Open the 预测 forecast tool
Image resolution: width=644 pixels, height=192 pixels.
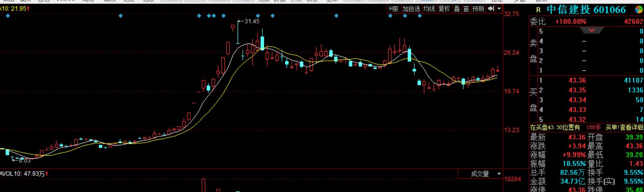click(478, 9)
